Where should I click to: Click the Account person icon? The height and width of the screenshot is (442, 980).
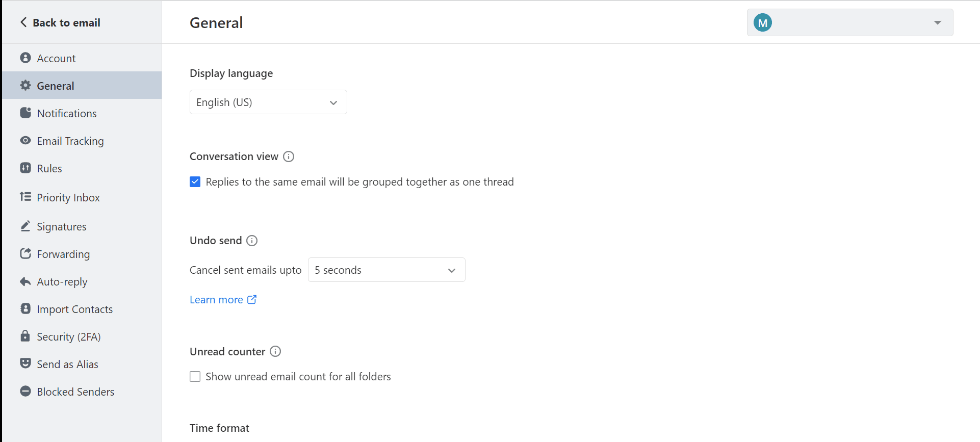[25, 58]
